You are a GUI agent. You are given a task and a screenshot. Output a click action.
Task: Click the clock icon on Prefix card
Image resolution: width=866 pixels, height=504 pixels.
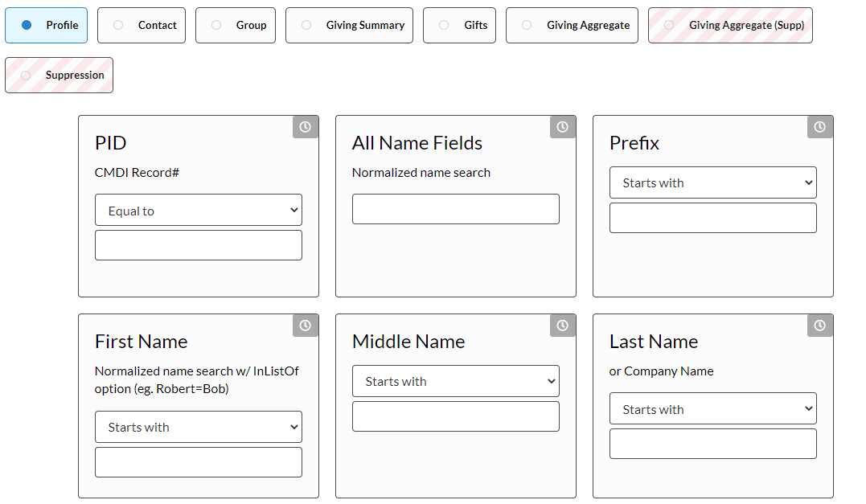820,127
